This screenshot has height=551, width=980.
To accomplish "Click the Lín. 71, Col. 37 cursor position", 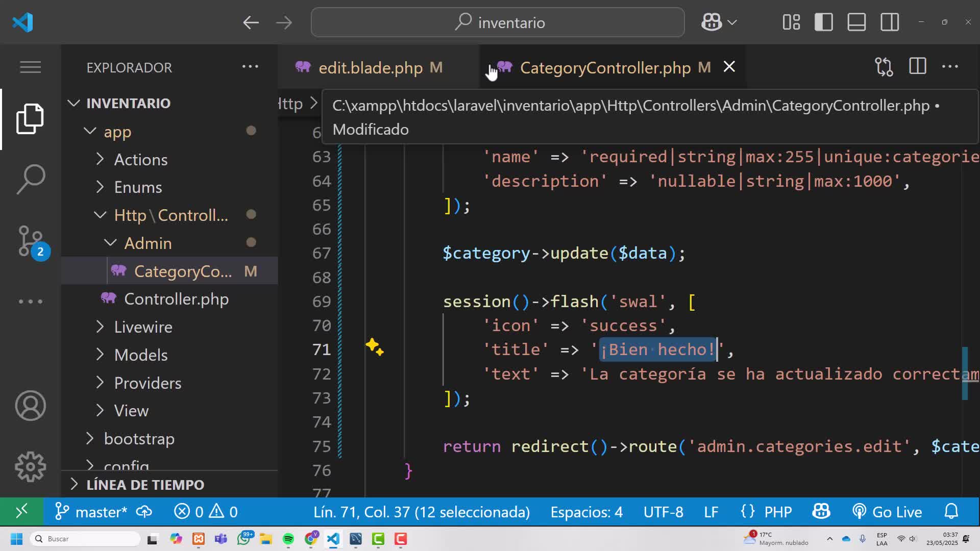I will (x=422, y=512).
